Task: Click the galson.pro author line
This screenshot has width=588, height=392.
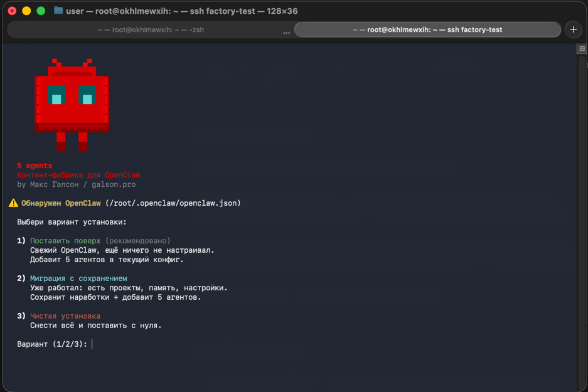Action: [76, 184]
